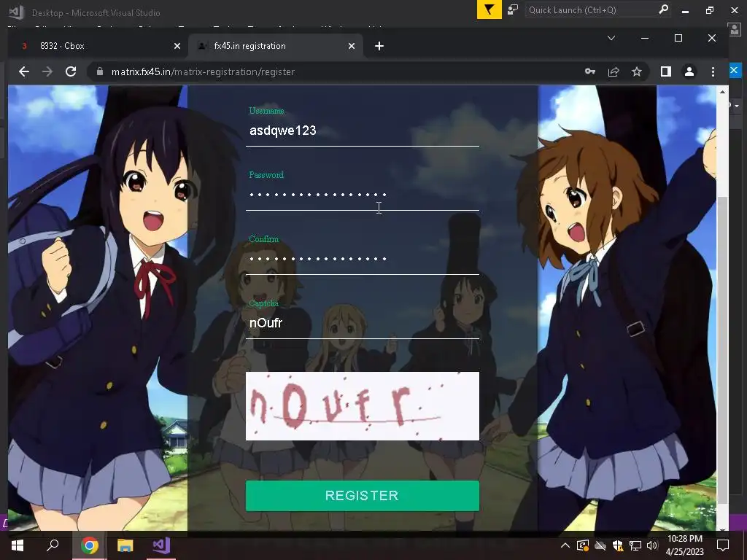This screenshot has height=560, width=747.
Task: Submit the form with the REGISTER button
Action: 362,496
